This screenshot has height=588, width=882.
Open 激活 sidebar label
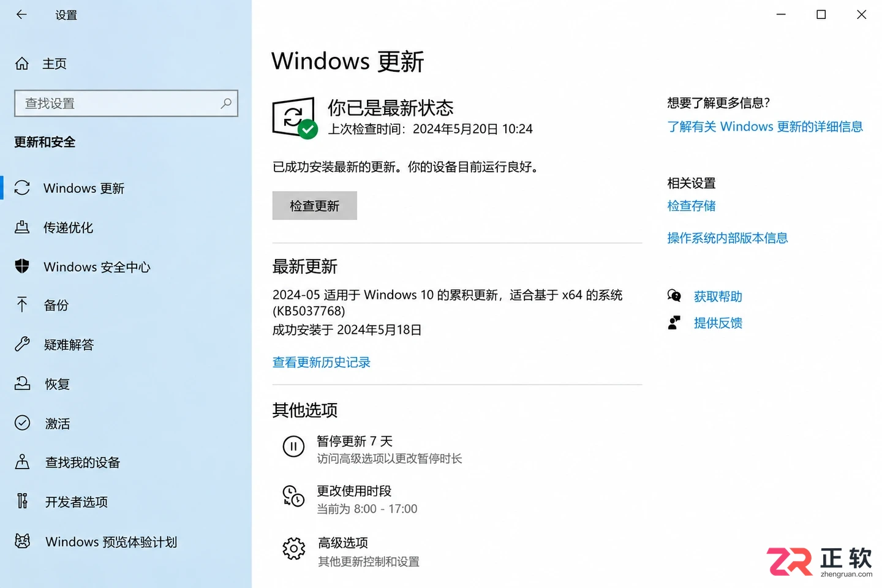pyautogui.click(x=58, y=423)
